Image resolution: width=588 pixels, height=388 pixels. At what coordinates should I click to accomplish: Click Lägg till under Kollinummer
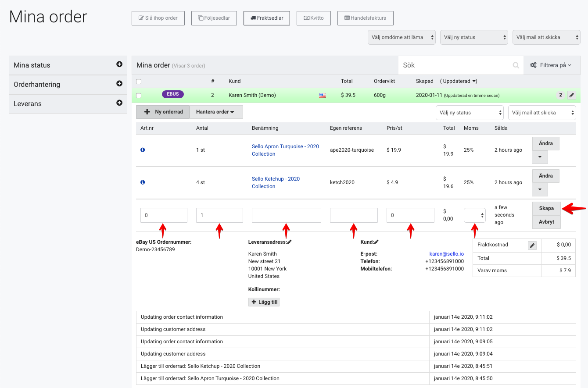click(x=264, y=302)
